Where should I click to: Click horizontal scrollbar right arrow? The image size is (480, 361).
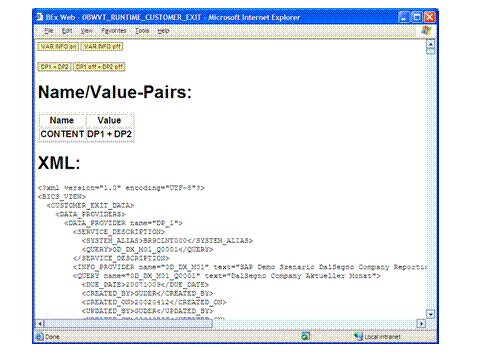pyautogui.click(x=421, y=323)
